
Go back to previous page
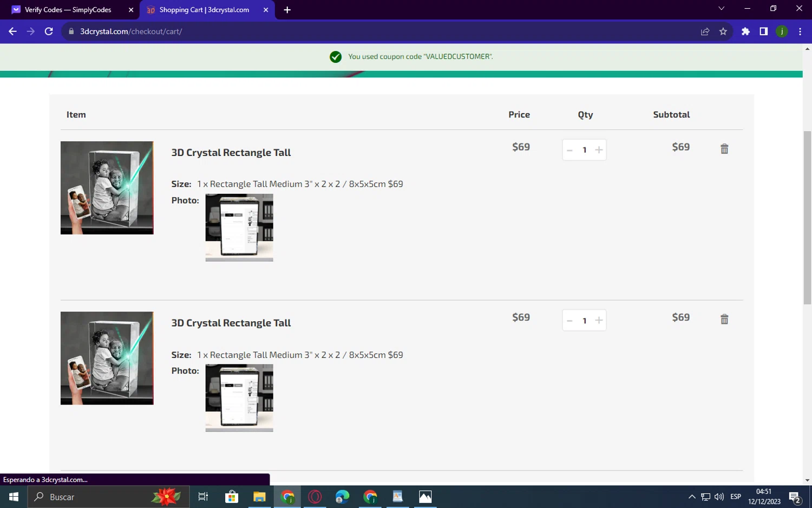[x=12, y=31]
